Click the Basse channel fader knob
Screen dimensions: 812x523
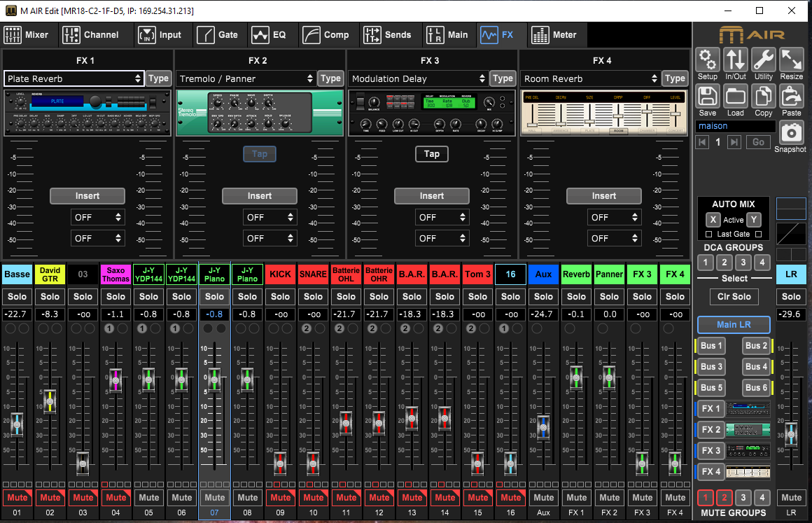point(17,424)
